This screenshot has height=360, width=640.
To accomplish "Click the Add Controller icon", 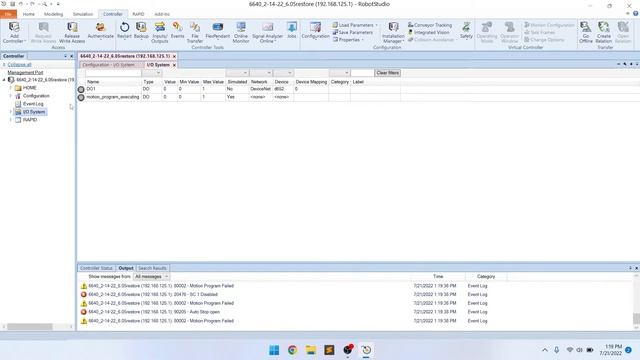I will (14, 32).
